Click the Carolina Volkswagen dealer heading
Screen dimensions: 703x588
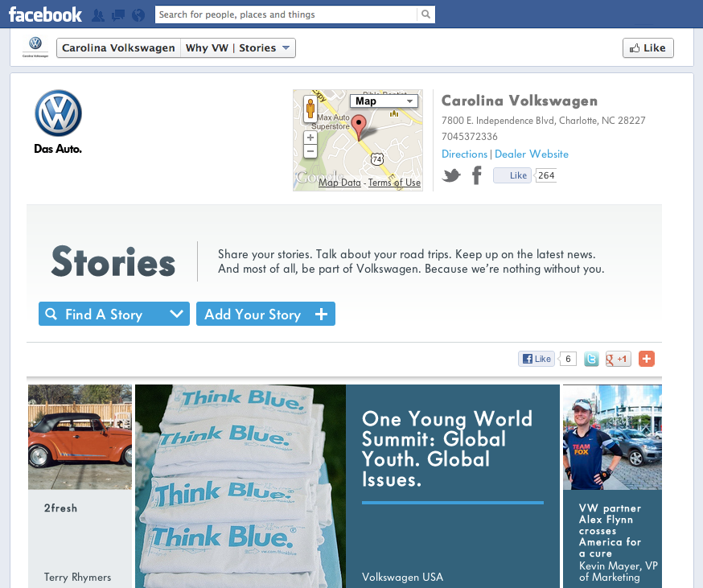pos(520,101)
